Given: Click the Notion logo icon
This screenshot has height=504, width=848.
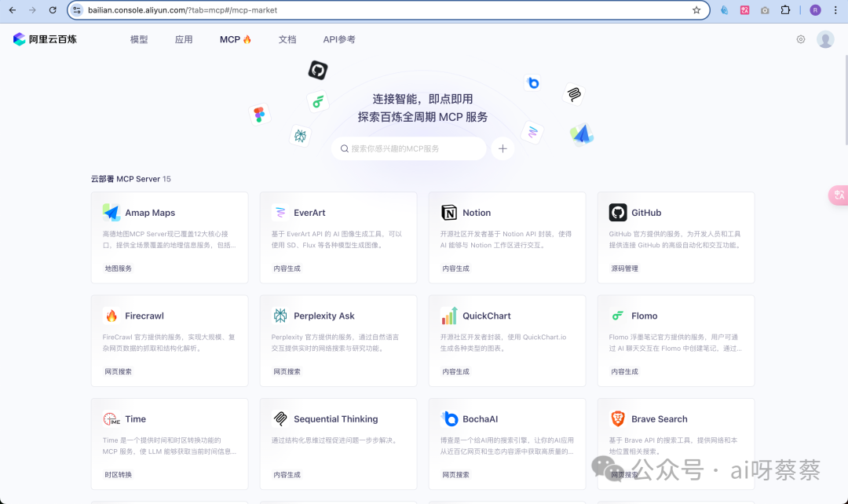Looking at the screenshot, I should [x=449, y=213].
